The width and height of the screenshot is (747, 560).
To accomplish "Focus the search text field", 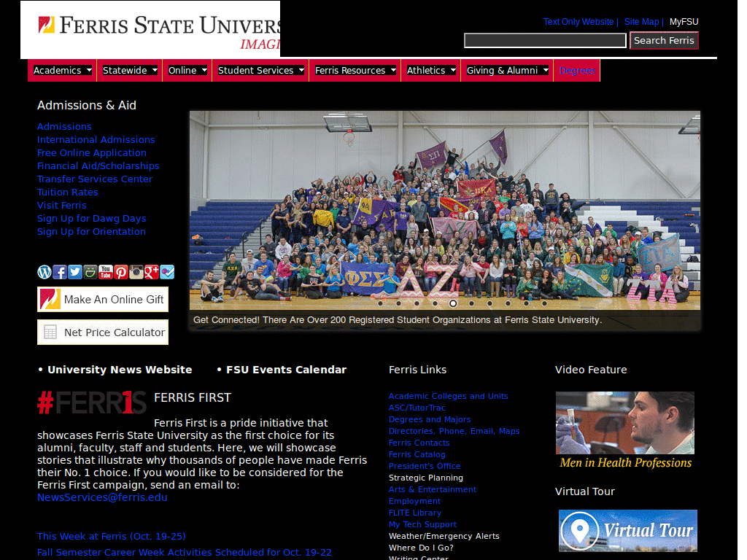I will pyautogui.click(x=545, y=41).
